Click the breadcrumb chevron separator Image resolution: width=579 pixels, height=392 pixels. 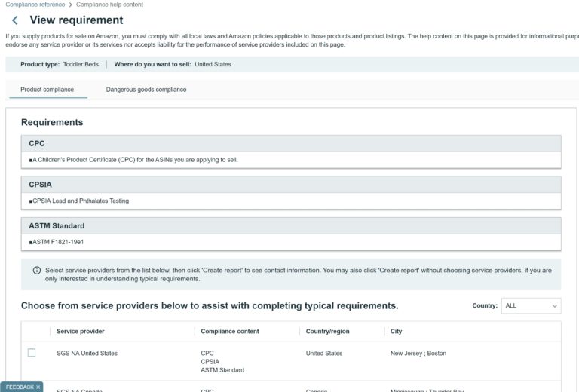[x=70, y=5]
